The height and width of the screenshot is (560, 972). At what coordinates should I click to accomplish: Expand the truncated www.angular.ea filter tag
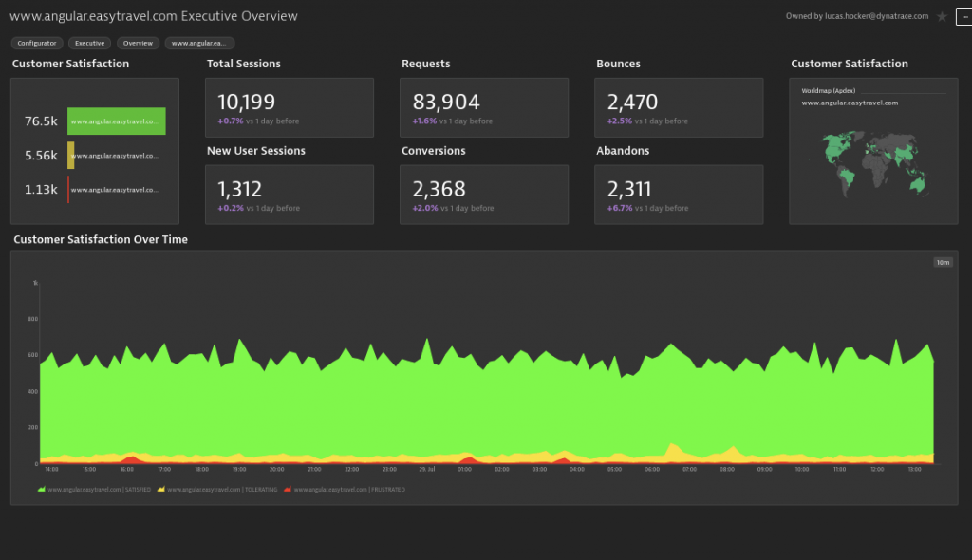[199, 42]
